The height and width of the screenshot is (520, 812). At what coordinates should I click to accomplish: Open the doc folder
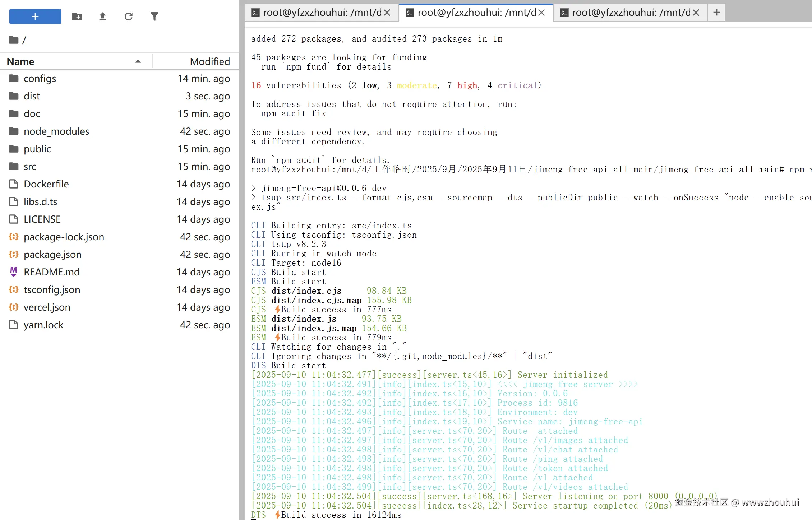(119, 114)
